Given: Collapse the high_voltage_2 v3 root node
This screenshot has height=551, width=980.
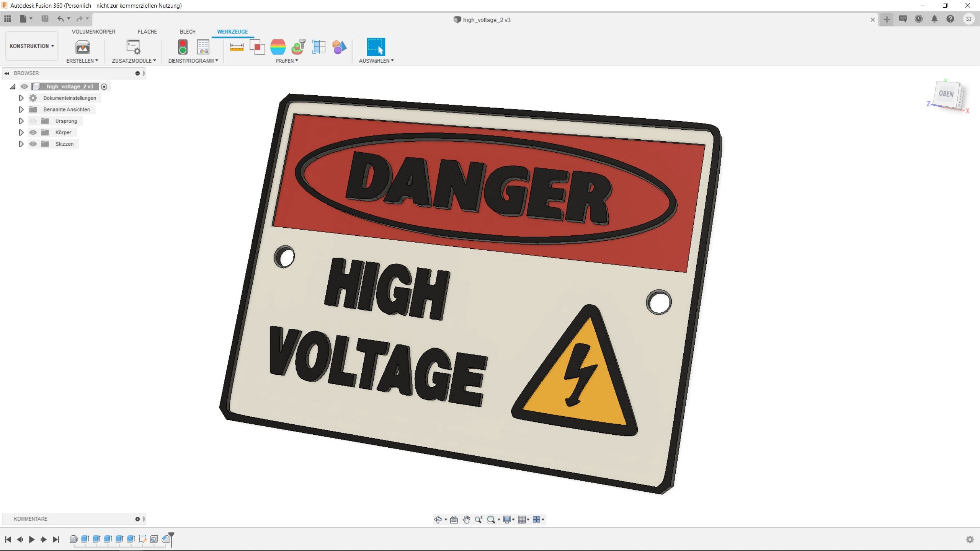Looking at the screenshot, I should [x=13, y=86].
